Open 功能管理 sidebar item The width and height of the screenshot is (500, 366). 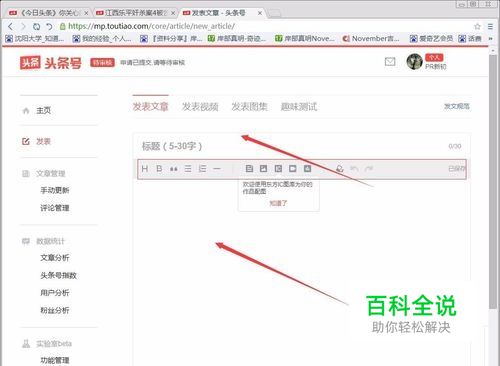pos(55,360)
